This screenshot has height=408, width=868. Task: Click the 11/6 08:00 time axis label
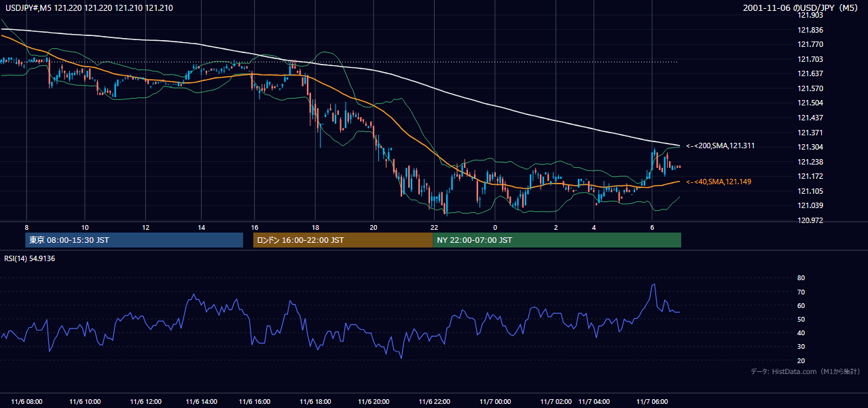click(27, 401)
